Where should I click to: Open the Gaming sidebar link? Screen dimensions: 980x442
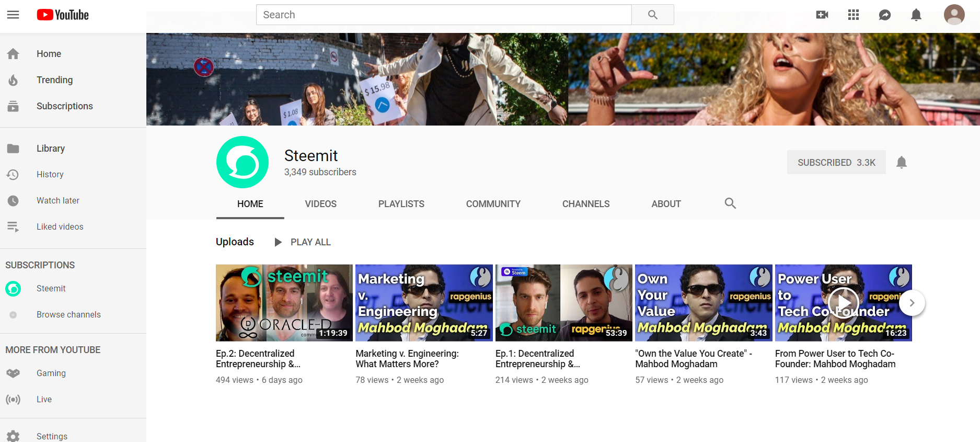[51, 373]
